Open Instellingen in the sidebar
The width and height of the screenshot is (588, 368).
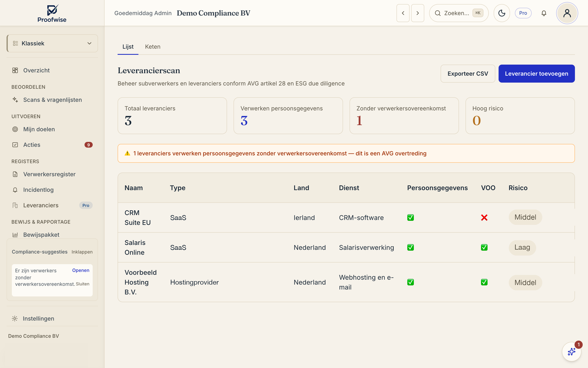point(52,319)
